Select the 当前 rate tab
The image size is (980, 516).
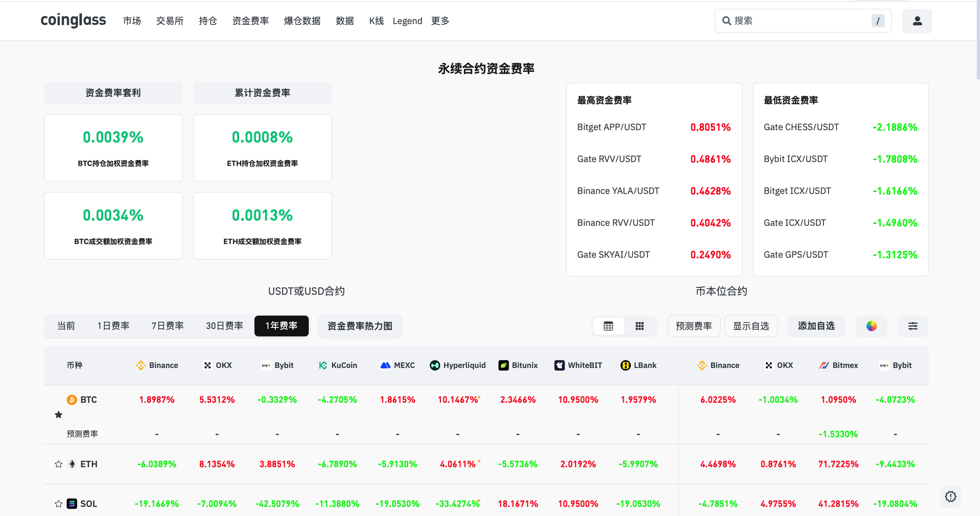(x=66, y=326)
